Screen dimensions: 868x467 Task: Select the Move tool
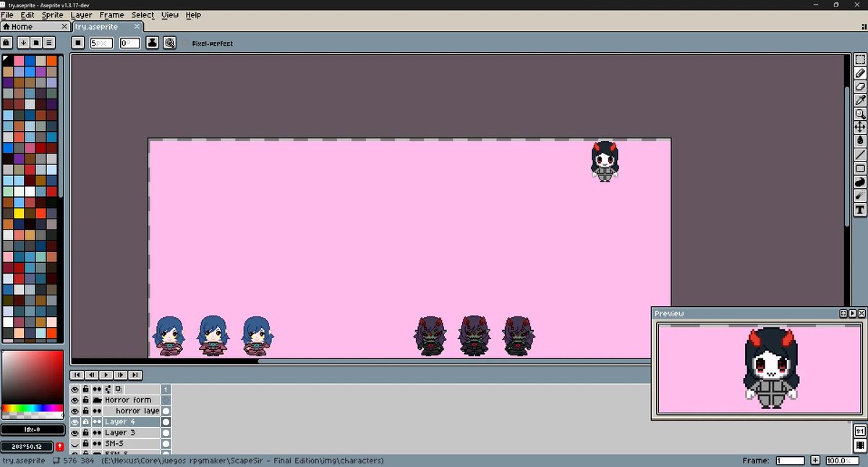[x=860, y=127]
